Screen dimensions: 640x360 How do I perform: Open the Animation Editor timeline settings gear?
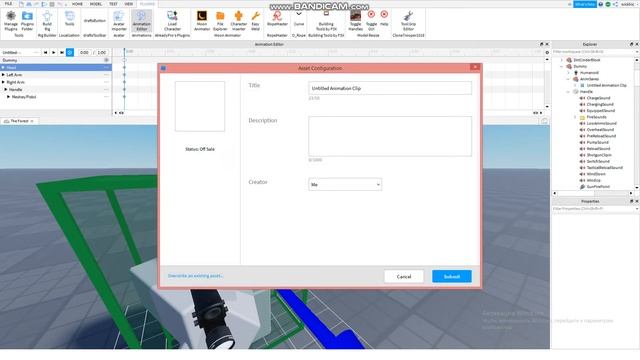tap(547, 52)
